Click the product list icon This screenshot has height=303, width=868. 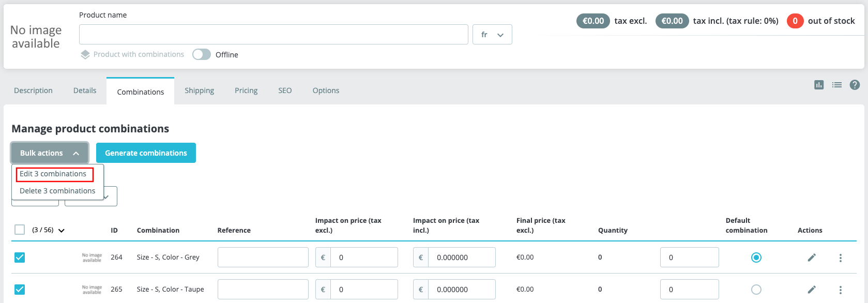click(837, 85)
